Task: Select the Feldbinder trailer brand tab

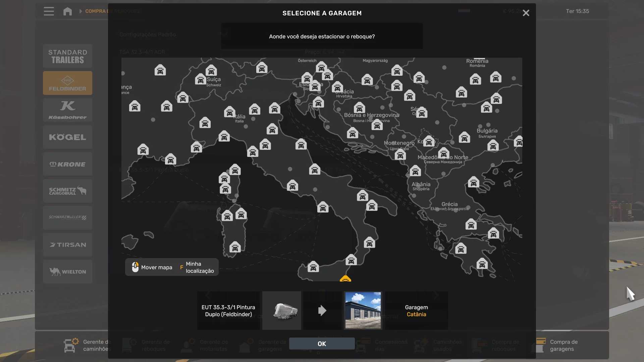Action: (67, 83)
